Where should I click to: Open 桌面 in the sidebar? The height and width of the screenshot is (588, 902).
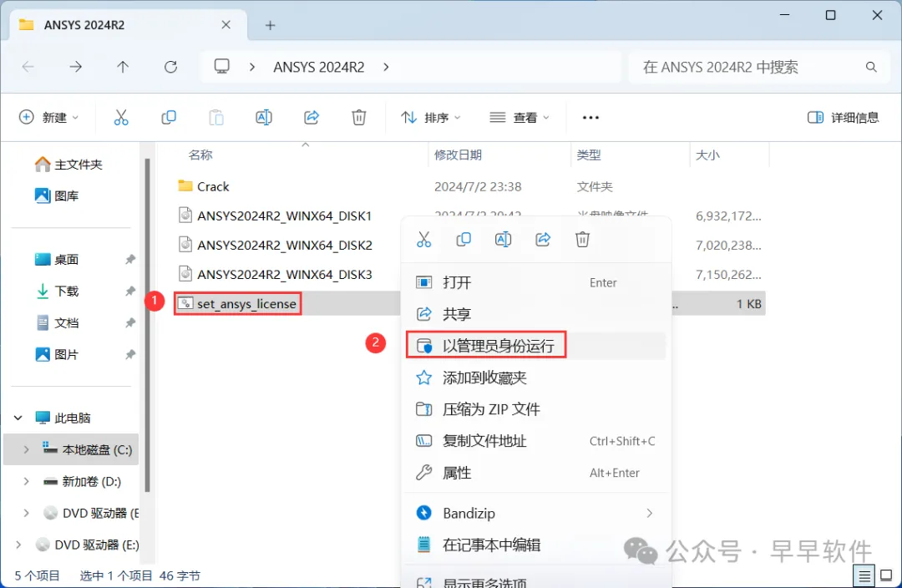coord(57,260)
